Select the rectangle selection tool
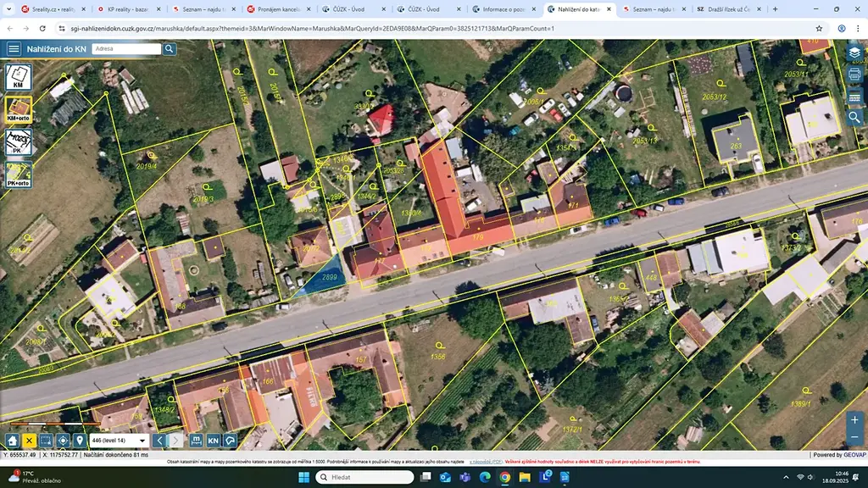The image size is (868, 488). click(x=46, y=441)
